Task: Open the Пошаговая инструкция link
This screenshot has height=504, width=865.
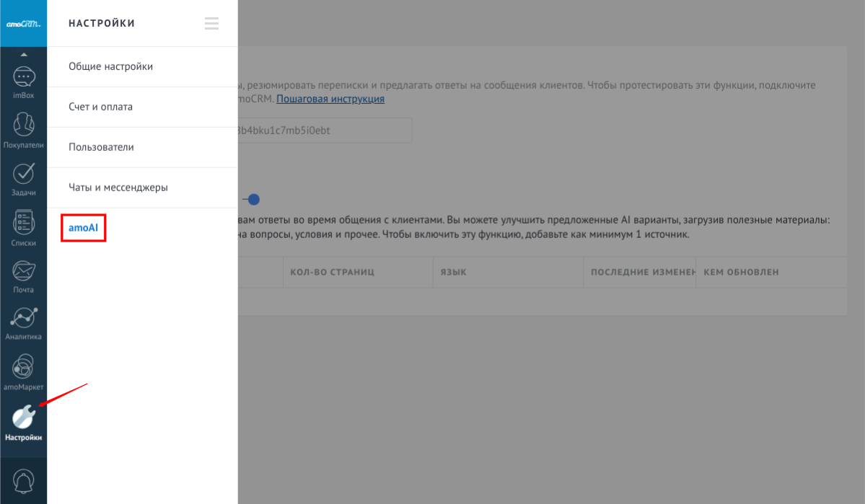Action: click(x=330, y=99)
